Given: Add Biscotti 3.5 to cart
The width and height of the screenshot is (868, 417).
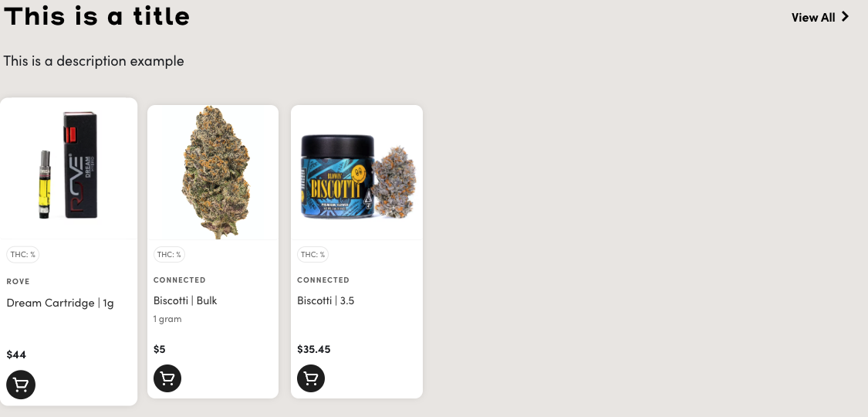Looking at the screenshot, I should point(311,379).
